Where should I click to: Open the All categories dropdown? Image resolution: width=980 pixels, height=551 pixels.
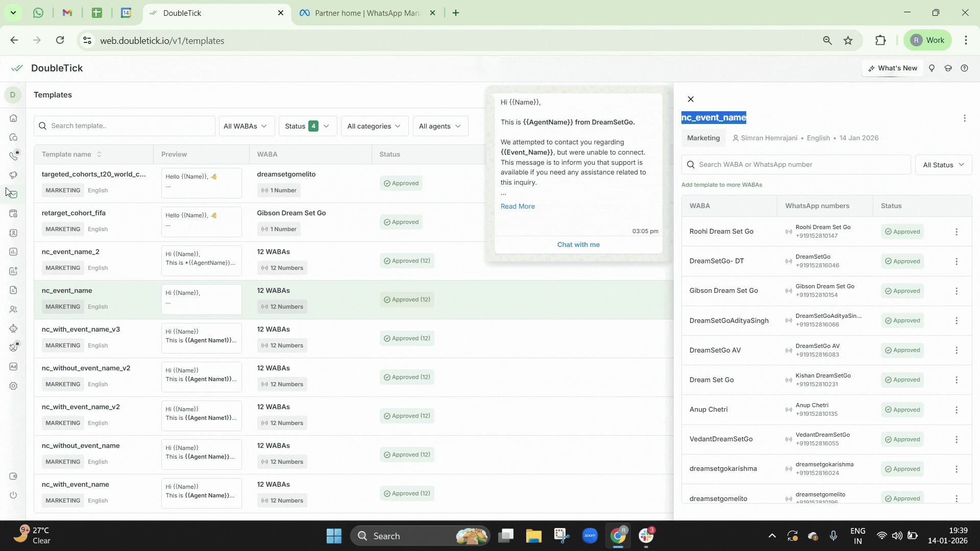pyautogui.click(x=374, y=126)
